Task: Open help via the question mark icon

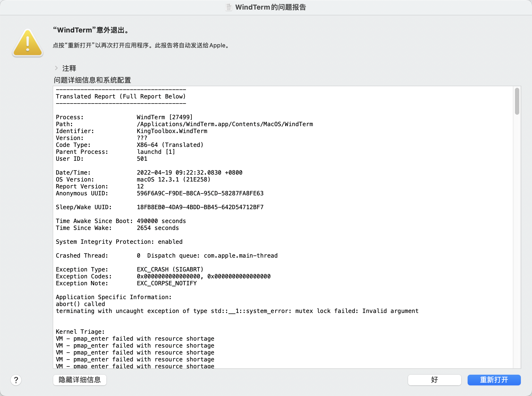Action: (16, 380)
